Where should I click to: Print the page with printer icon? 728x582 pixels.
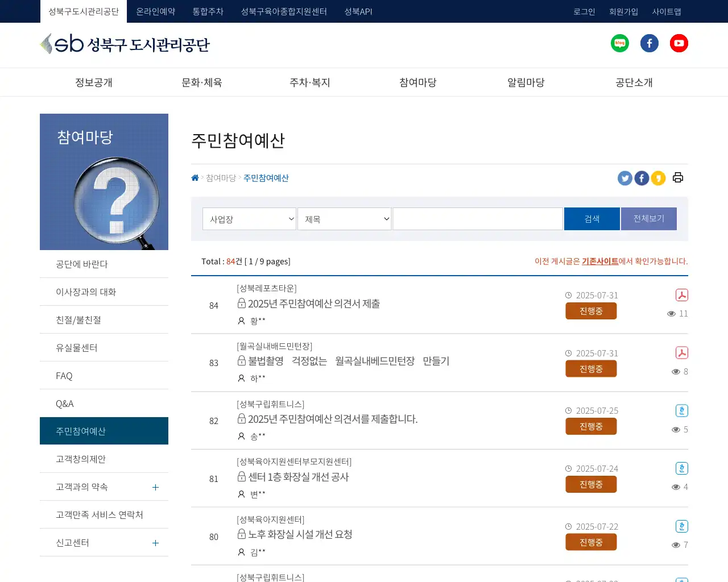677,178
